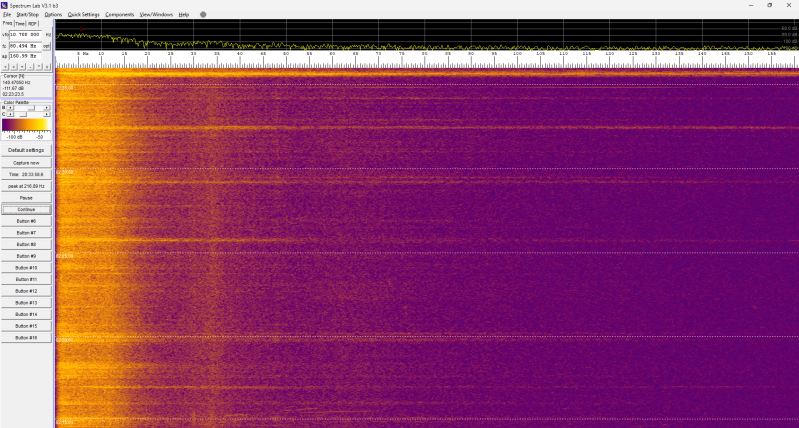Open the Components menu
This screenshot has width=799, height=428.
120,15
